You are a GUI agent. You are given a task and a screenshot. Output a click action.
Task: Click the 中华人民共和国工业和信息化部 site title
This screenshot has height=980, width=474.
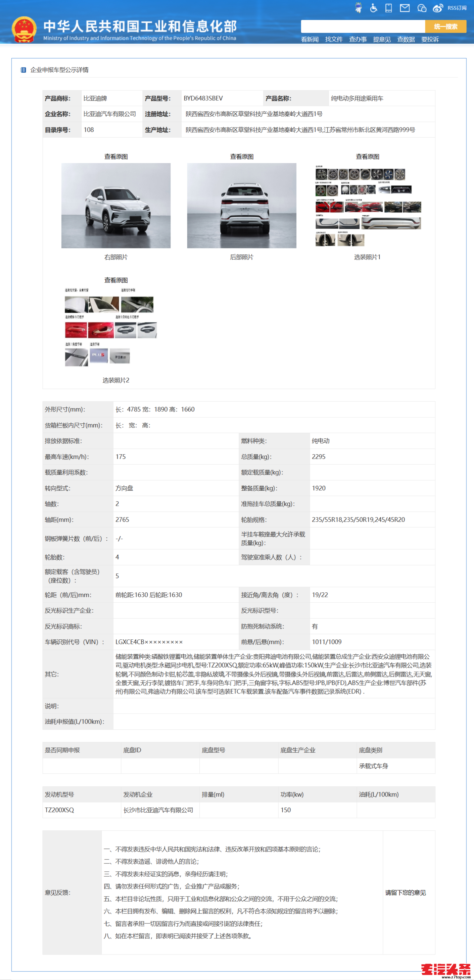[x=140, y=26]
